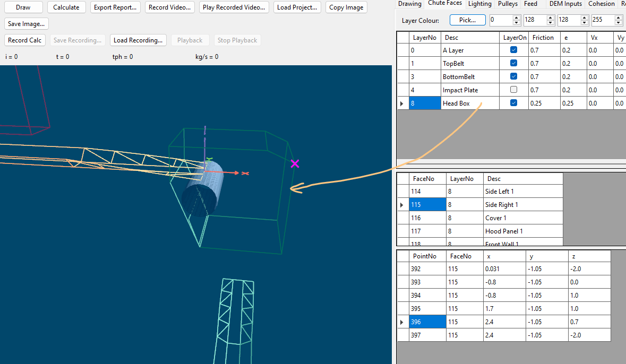Open the Lighting tab

click(x=479, y=4)
